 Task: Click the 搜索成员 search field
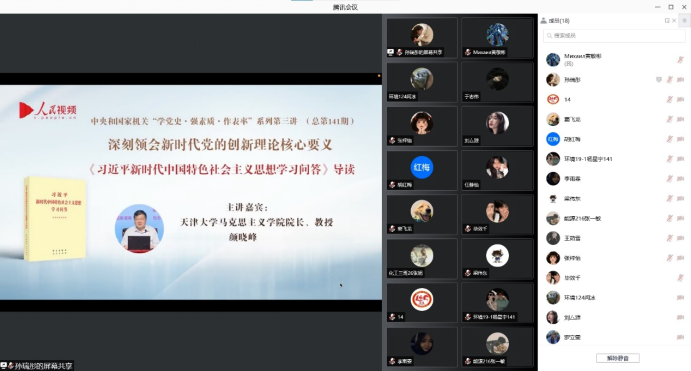[x=614, y=35]
